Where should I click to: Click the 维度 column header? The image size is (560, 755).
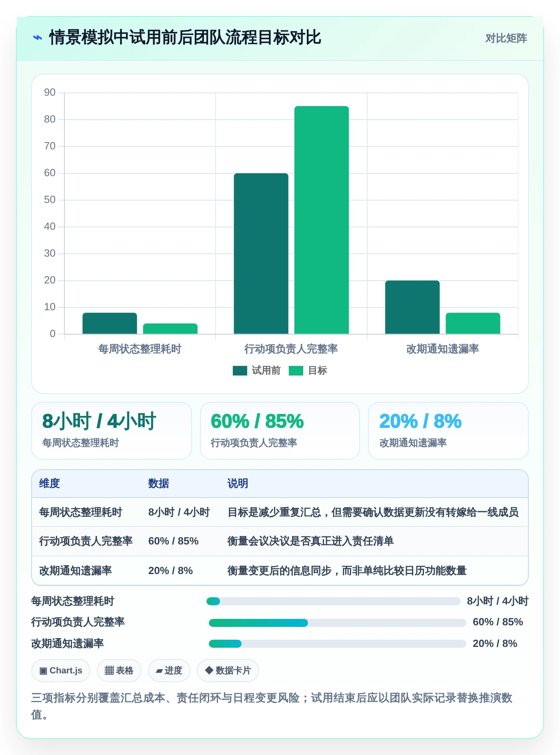click(50, 484)
